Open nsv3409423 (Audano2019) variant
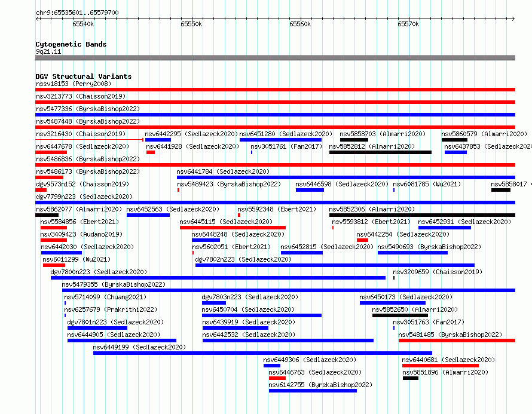This screenshot has width=532, height=414. point(81,234)
